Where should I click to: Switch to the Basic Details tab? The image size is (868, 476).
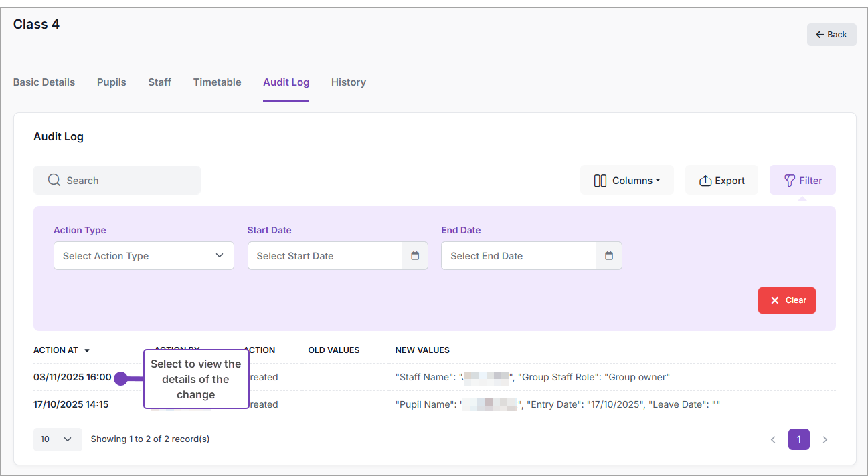[44, 82]
